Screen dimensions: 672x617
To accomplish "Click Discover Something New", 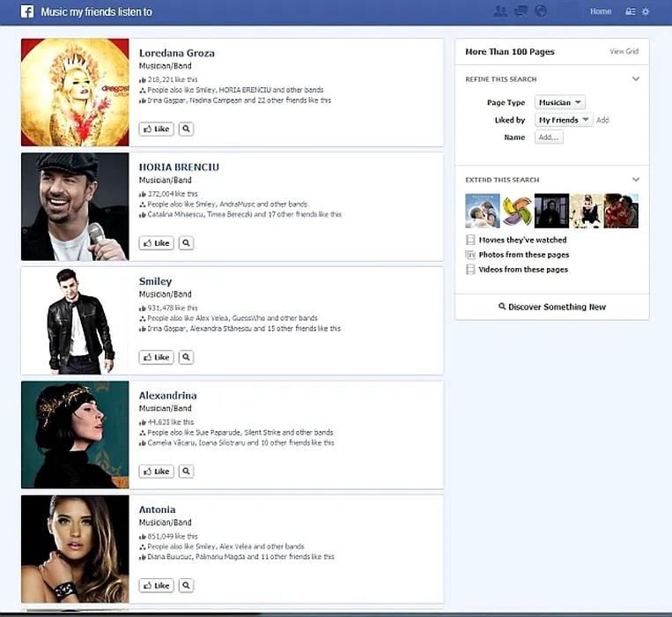I will pos(552,307).
